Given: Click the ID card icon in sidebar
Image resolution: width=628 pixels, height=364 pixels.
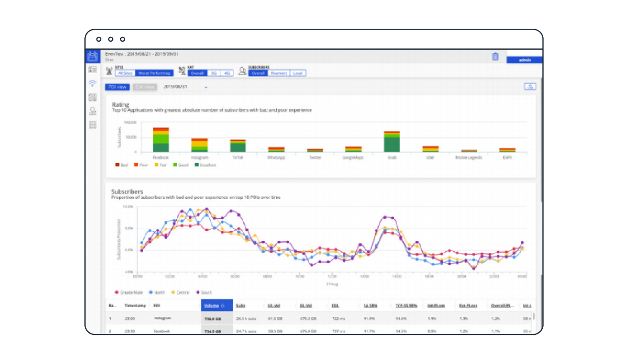Looking at the screenshot, I should (x=92, y=69).
